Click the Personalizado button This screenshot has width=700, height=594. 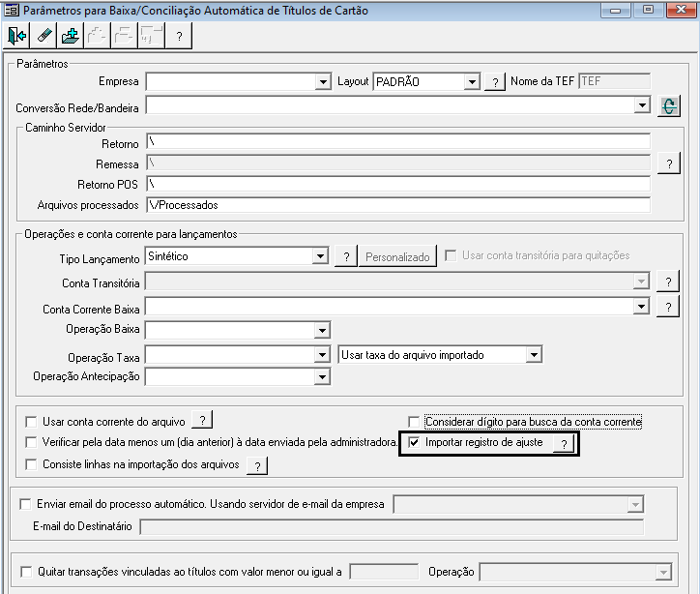[397, 256]
